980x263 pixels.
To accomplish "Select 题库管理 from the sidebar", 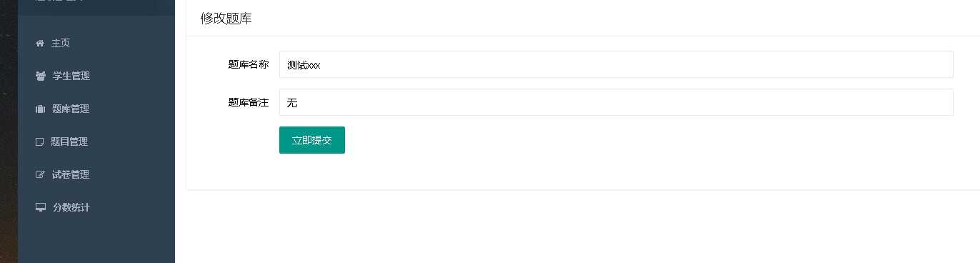I will coord(96,109).
